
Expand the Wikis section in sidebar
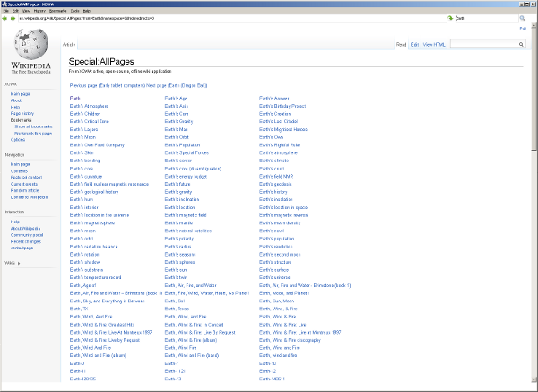coord(13,262)
